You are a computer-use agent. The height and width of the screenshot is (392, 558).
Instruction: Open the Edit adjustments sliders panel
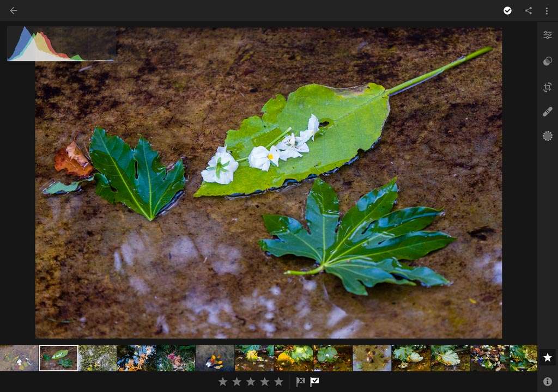[547, 35]
